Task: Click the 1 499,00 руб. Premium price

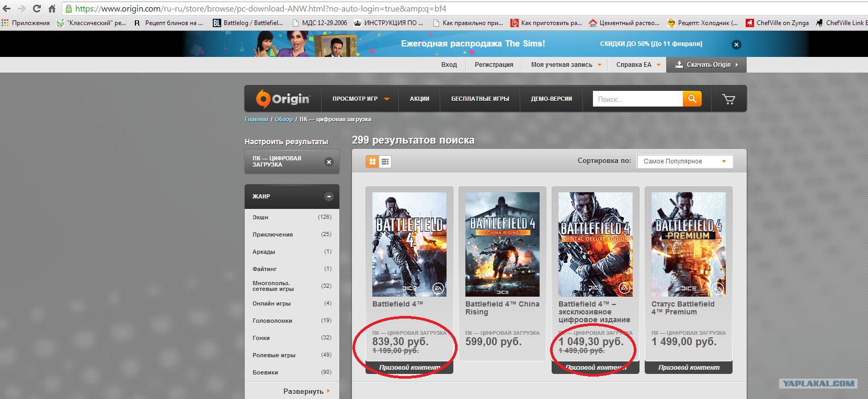Action: tap(684, 342)
